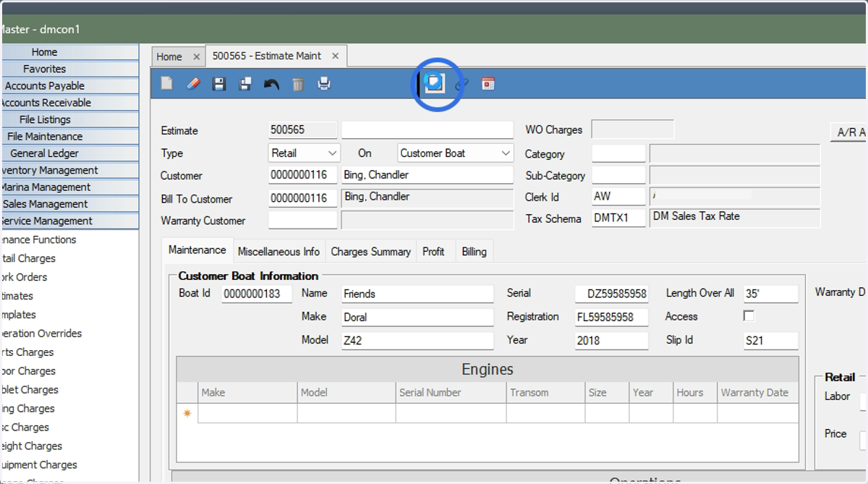Click the Serial Number column header in Engines
The height and width of the screenshot is (484, 868).
pos(451,392)
